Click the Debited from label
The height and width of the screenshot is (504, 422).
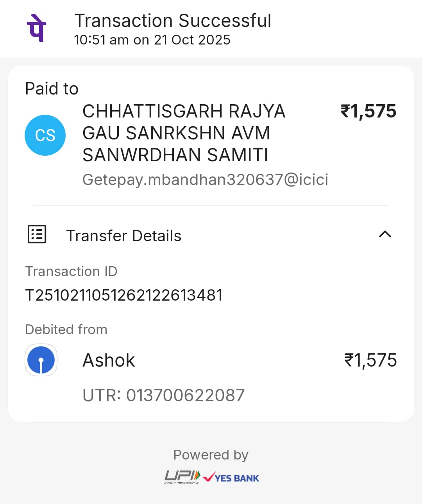pyautogui.click(x=66, y=329)
